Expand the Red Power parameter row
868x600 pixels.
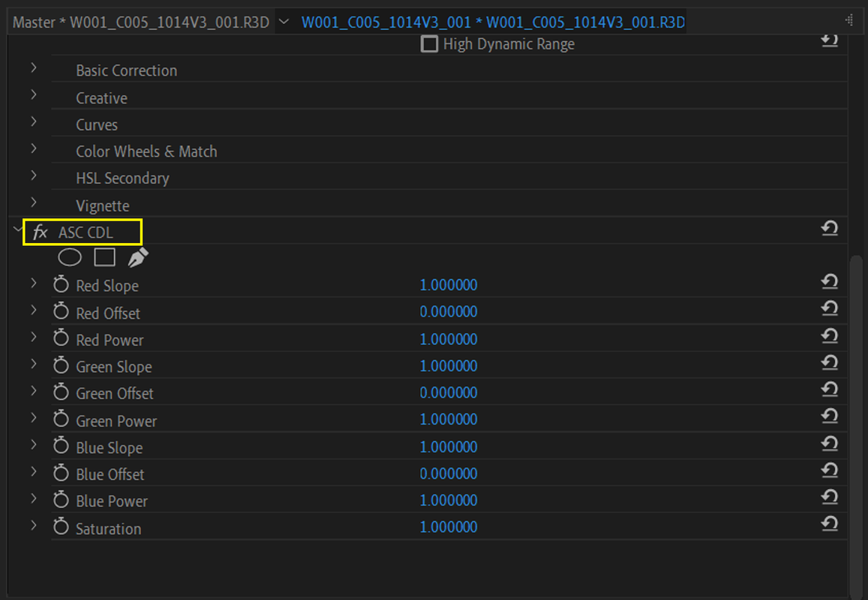pos(34,337)
